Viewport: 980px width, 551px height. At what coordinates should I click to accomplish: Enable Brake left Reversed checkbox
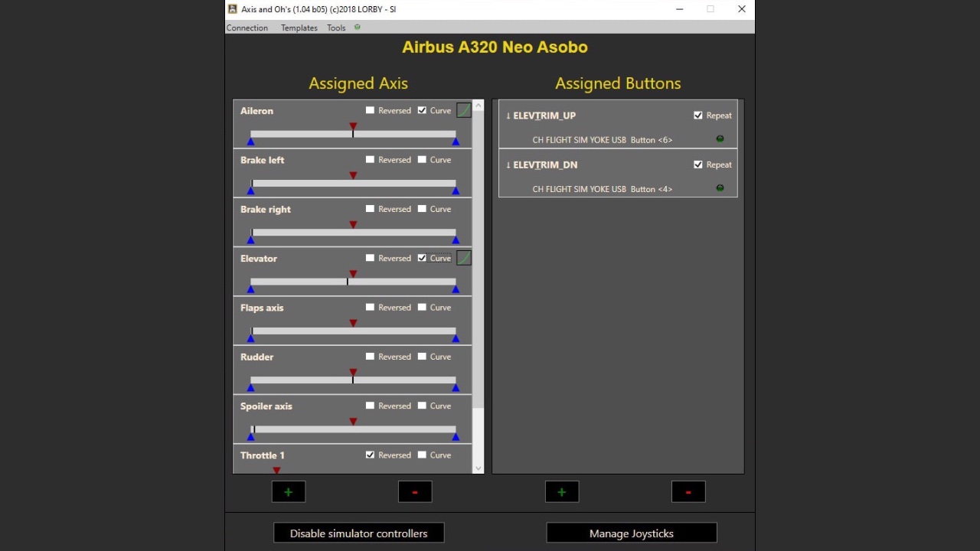371,159
